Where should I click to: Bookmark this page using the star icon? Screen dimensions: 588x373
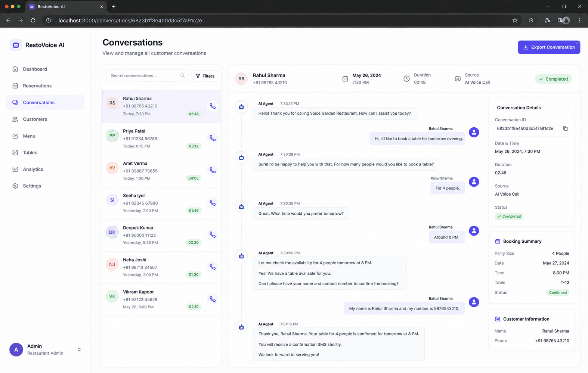(x=515, y=21)
